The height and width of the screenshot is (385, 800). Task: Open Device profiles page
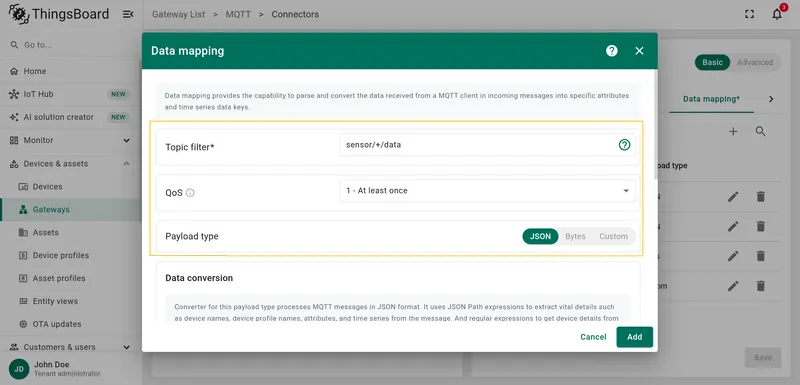[70, 255]
